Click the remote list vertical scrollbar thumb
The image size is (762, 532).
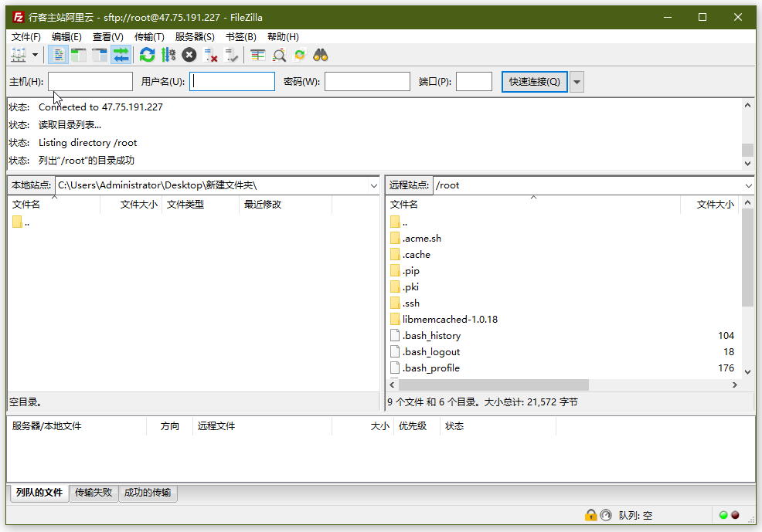pyautogui.click(x=747, y=258)
